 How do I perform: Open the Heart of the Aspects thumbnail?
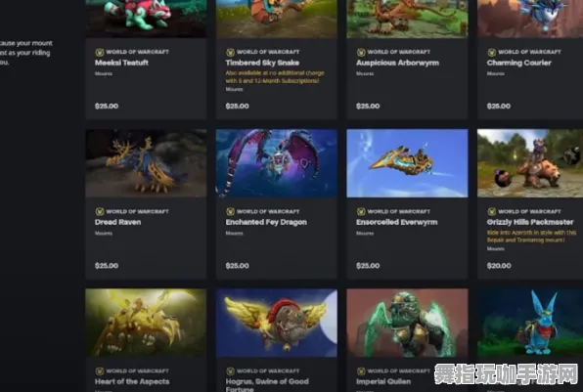click(146, 323)
